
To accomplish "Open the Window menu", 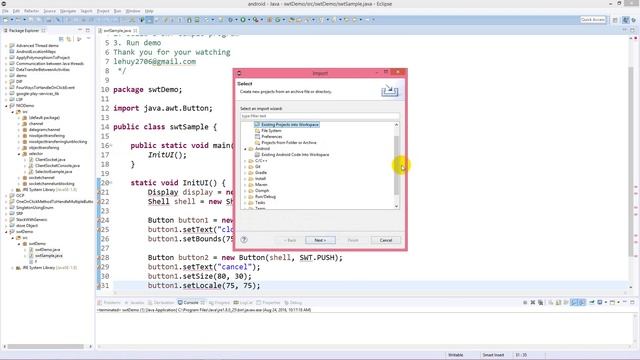I will 133,11.
